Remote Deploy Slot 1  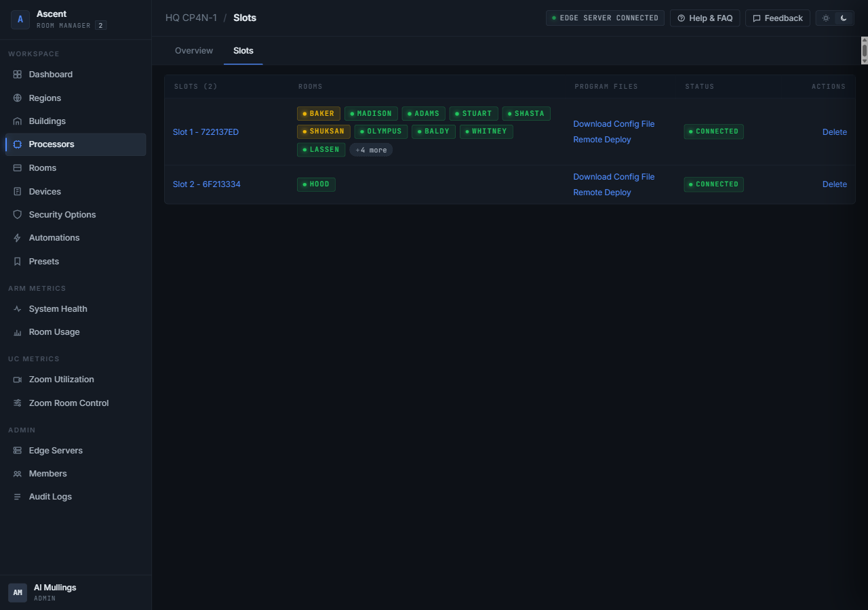(x=602, y=140)
